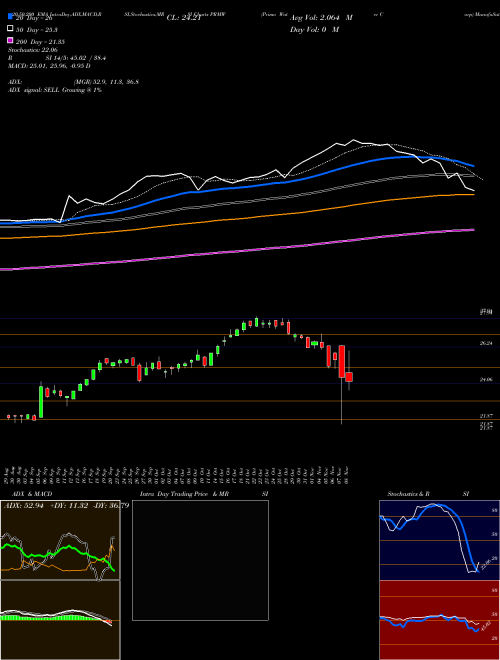Screen dimensions: 500x660
Task: Click 'Intra Day Trading Price & MR' panel title
Action: 184,494
